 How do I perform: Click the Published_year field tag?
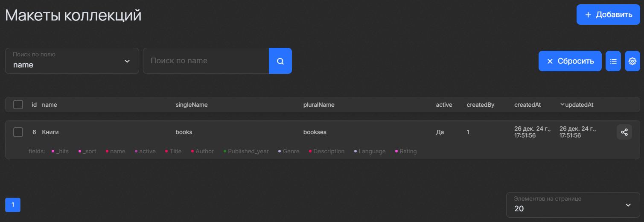(248, 152)
